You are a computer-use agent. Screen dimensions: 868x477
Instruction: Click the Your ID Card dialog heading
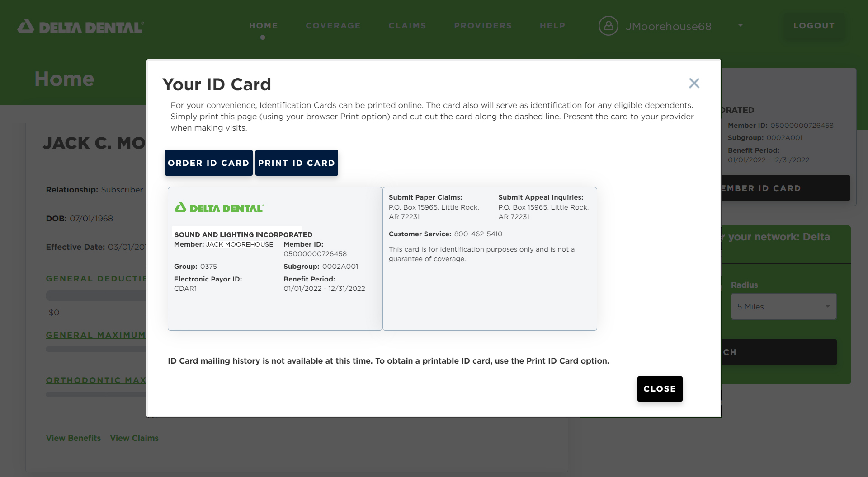(217, 84)
